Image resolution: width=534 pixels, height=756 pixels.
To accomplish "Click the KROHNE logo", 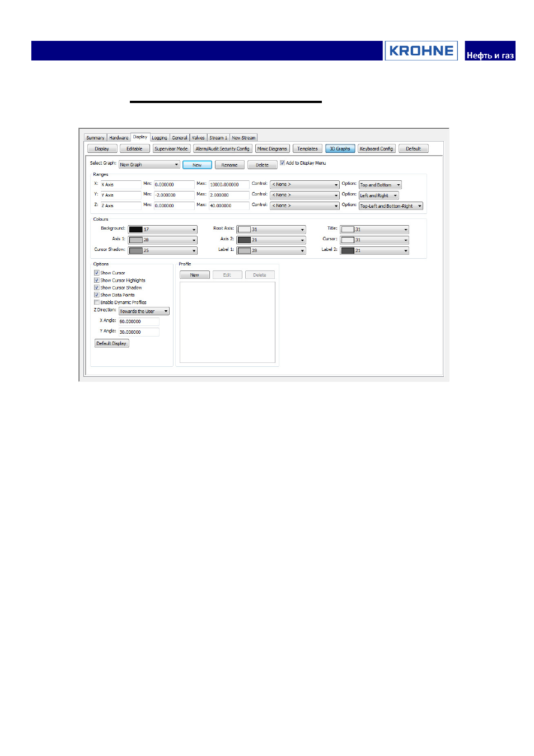I will (x=421, y=50).
